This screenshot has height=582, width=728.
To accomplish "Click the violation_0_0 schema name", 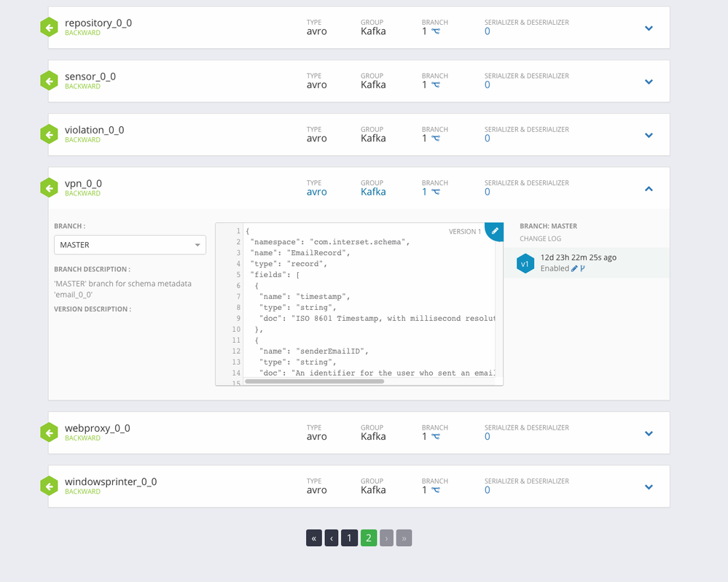I will pos(94,130).
